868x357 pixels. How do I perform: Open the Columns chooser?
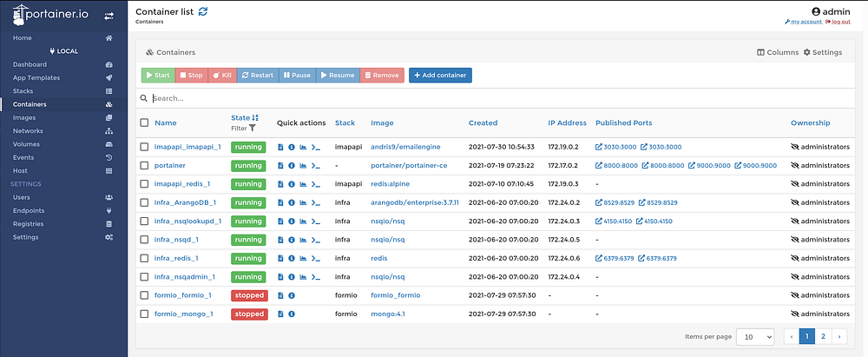(778, 53)
